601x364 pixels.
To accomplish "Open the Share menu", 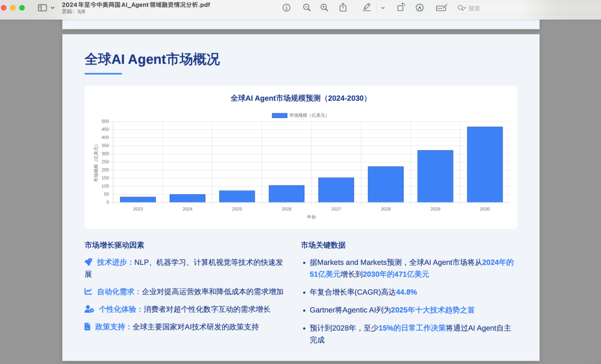I will pyautogui.click(x=343, y=8).
